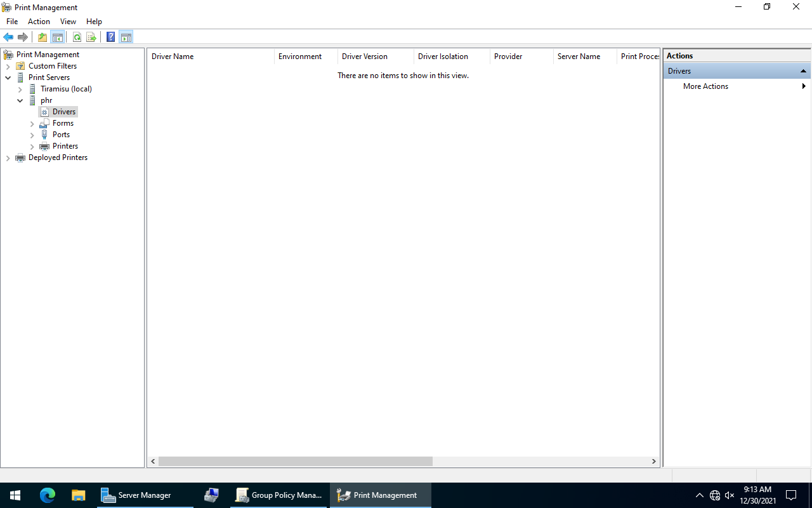812x508 pixels.
Task: Click the Export List toolbar icon
Action: (91, 37)
